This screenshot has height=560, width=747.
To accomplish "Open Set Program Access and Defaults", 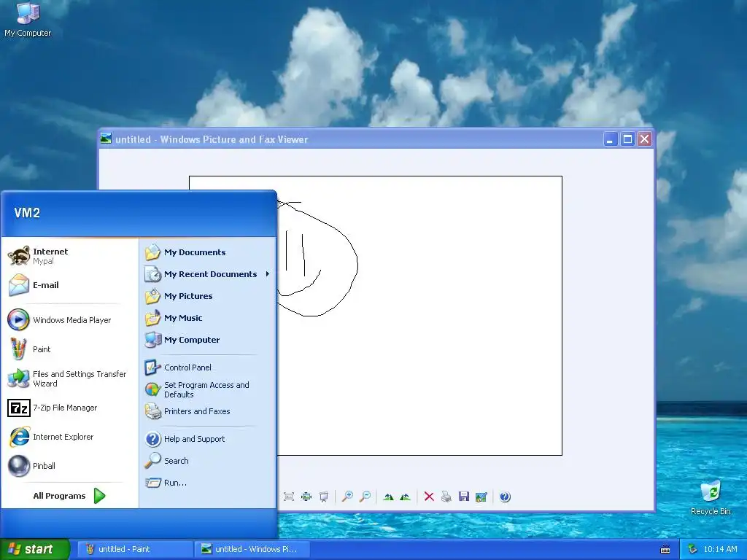I will [x=207, y=389].
